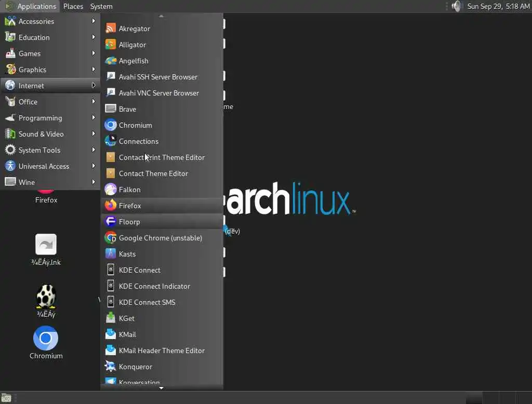This screenshot has width=532, height=404.
Task: Click the workspace switcher in bottom panel
Action: [498, 398]
